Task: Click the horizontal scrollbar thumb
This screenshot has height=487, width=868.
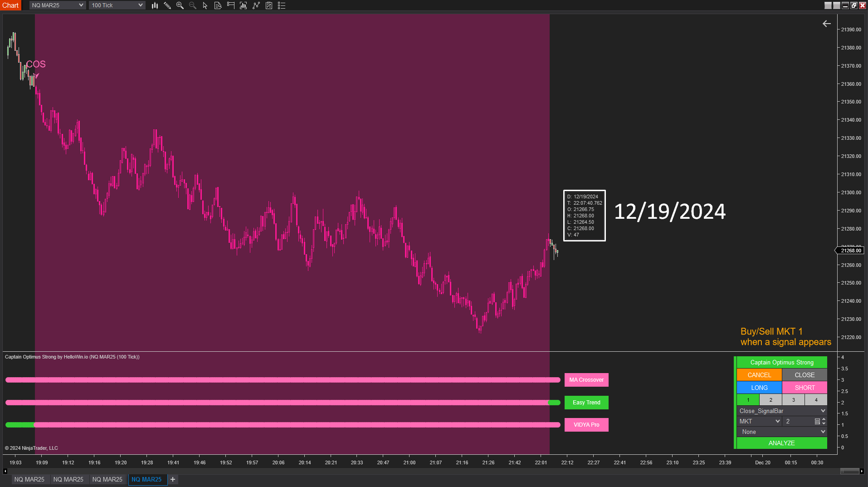Action: point(849,471)
